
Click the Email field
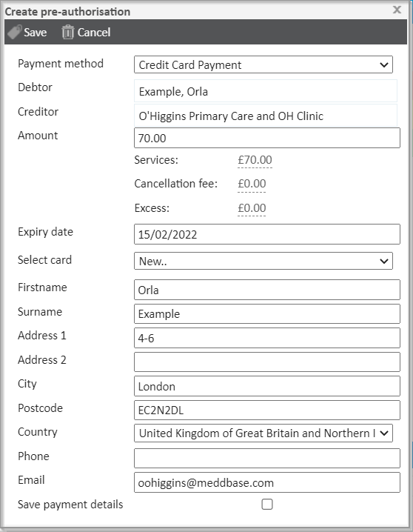tap(267, 482)
